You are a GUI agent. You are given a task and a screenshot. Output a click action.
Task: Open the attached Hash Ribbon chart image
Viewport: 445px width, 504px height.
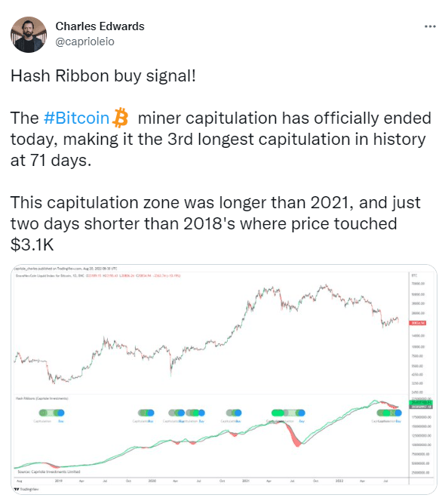224,380
